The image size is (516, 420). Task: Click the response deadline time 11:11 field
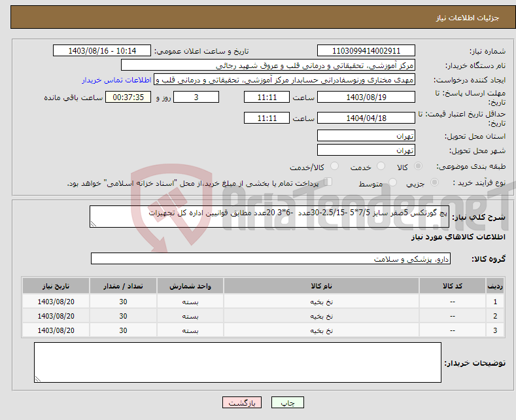(267, 97)
